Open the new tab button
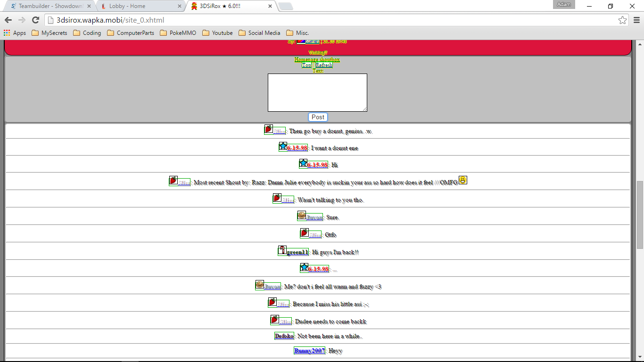 point(286,6)
